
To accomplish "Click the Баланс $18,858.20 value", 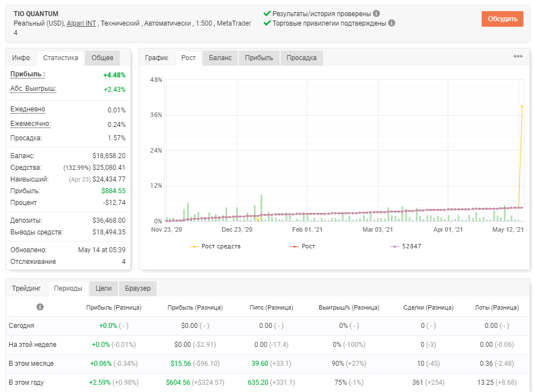I will tap(109, 156).
